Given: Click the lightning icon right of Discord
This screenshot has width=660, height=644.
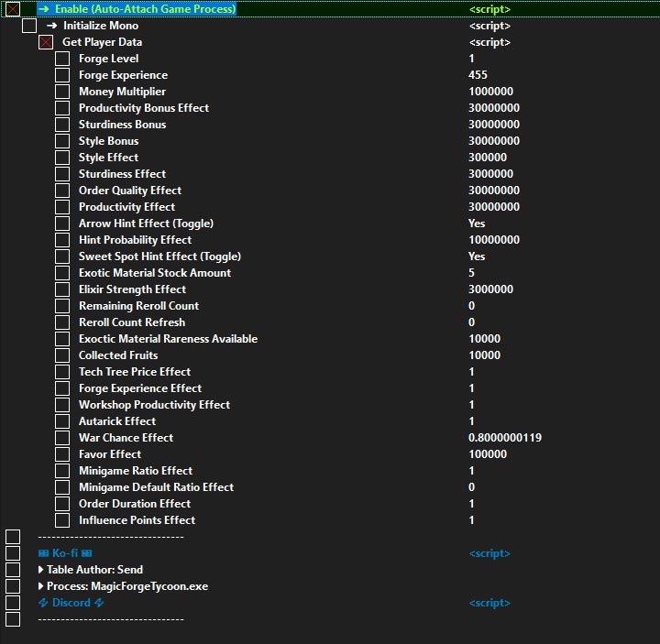Looking at the screenshot, I should (x=99, y=603).
